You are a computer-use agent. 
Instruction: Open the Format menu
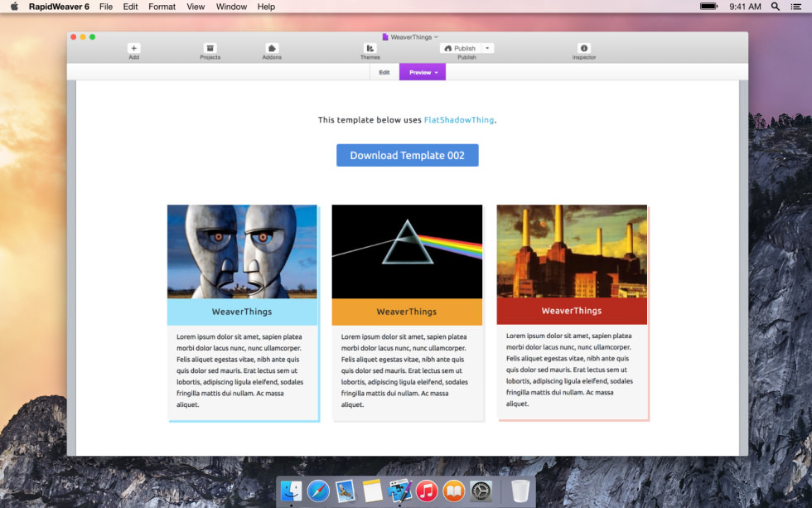coord(162,7)
